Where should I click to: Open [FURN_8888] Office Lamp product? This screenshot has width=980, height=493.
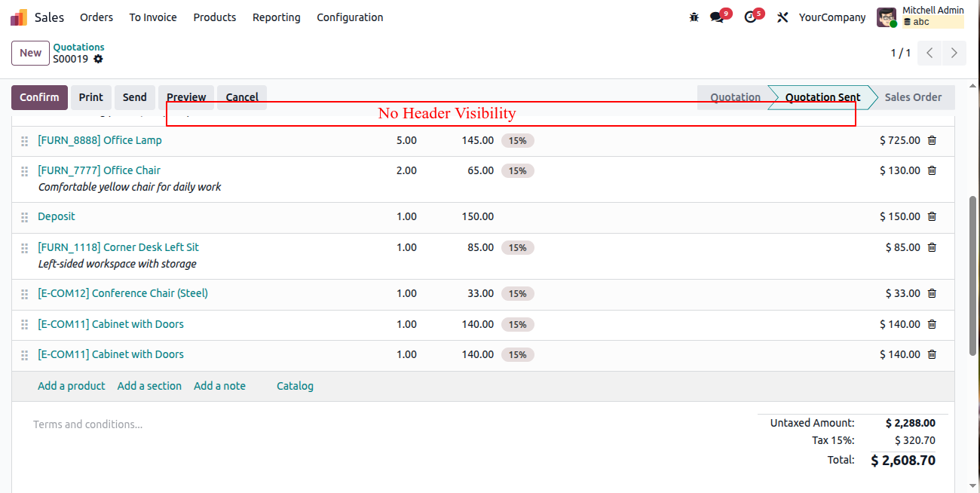(x=100, y=140)
